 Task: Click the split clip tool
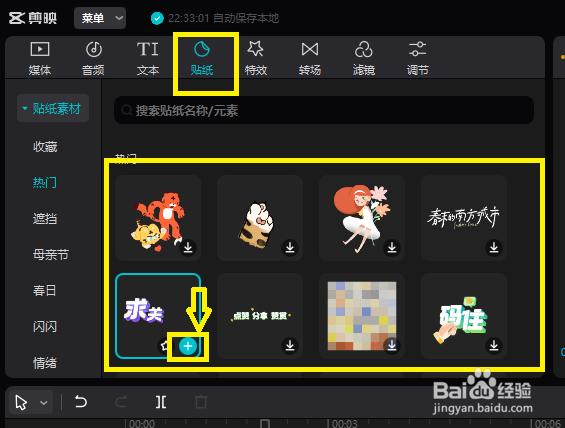click(x=161, y=401)
